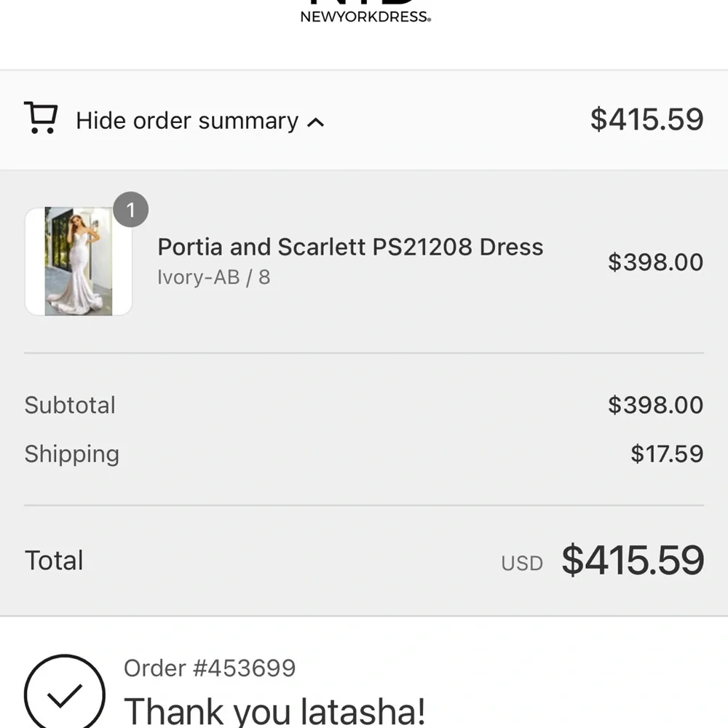
Task: Click the $17.59 shipping cost
Action: pos(667,454)
